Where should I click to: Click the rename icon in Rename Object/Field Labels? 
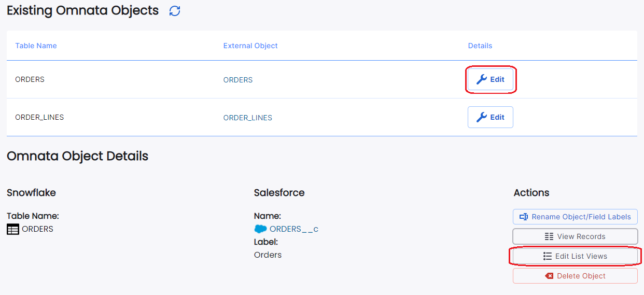(x=524, y=217)
